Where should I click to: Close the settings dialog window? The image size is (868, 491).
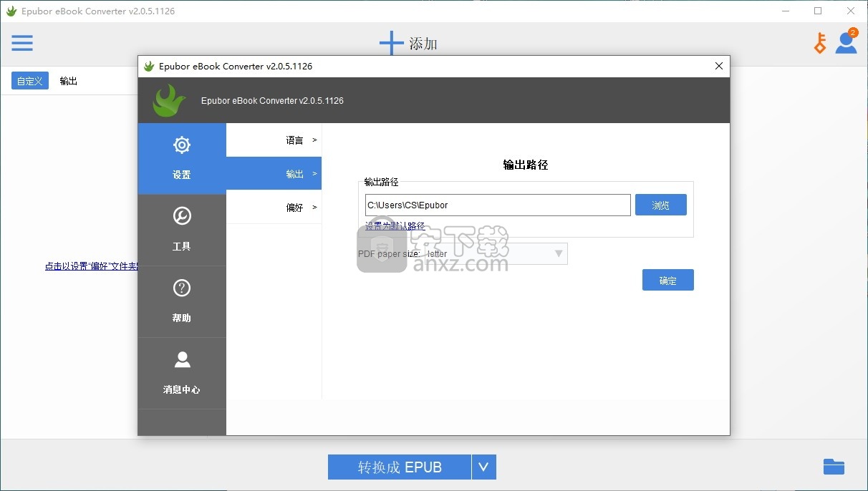click(719, 66)
